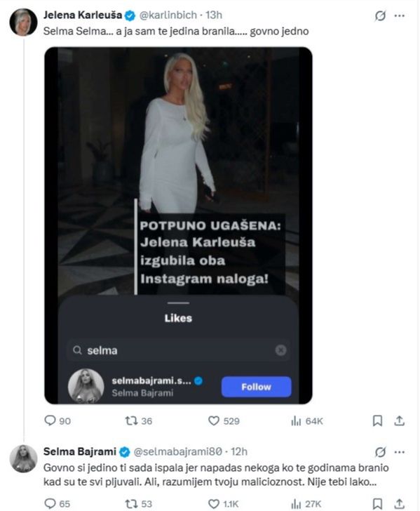This screenshot has width=420, height=511.
Task: Click Grok icon on Jelena Karleuša's tweet
Action: 380,15
